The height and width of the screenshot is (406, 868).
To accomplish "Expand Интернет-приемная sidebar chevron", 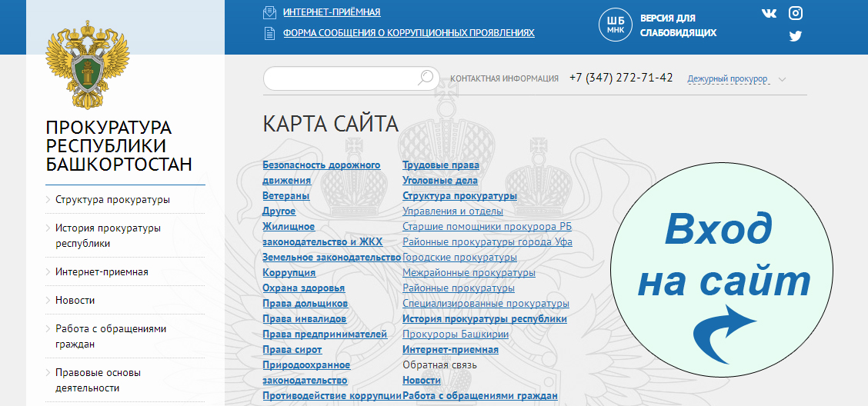I will coord(48,271).
